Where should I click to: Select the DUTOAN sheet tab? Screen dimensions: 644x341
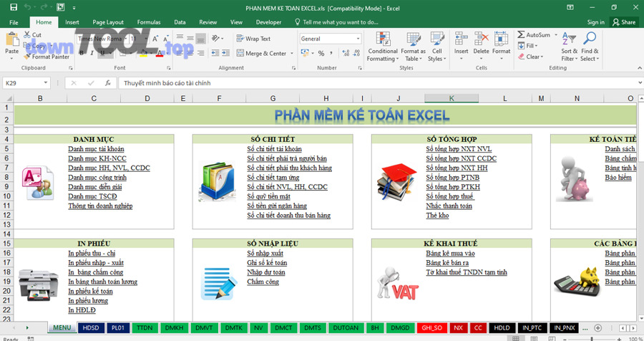coord(346,328)
